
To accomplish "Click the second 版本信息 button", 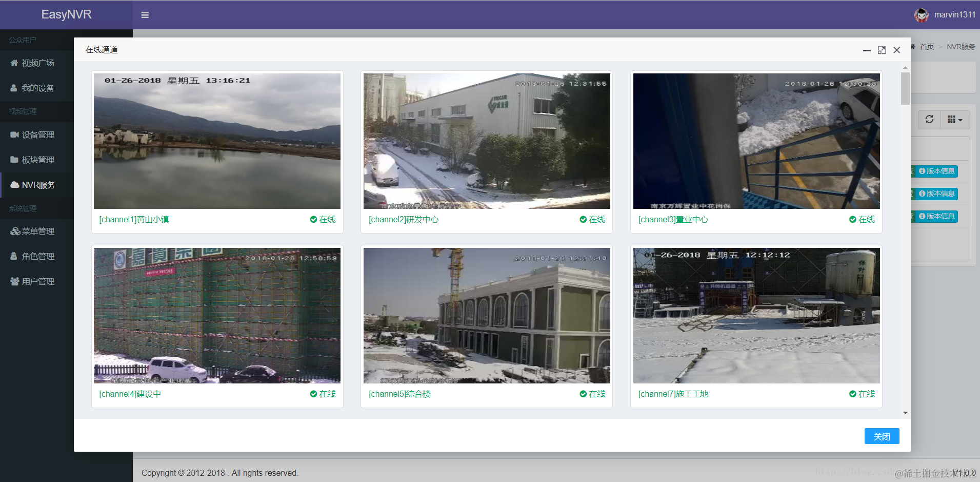I will (937, 194).
